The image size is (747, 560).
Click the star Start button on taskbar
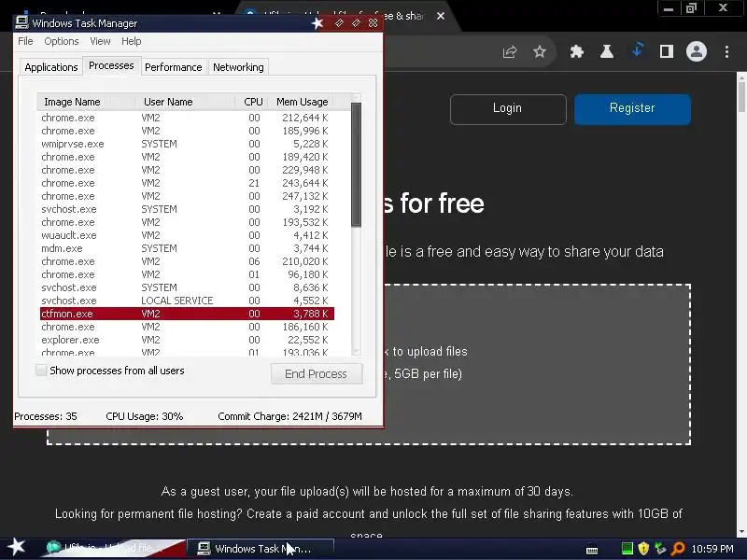(x=17, y=547)
